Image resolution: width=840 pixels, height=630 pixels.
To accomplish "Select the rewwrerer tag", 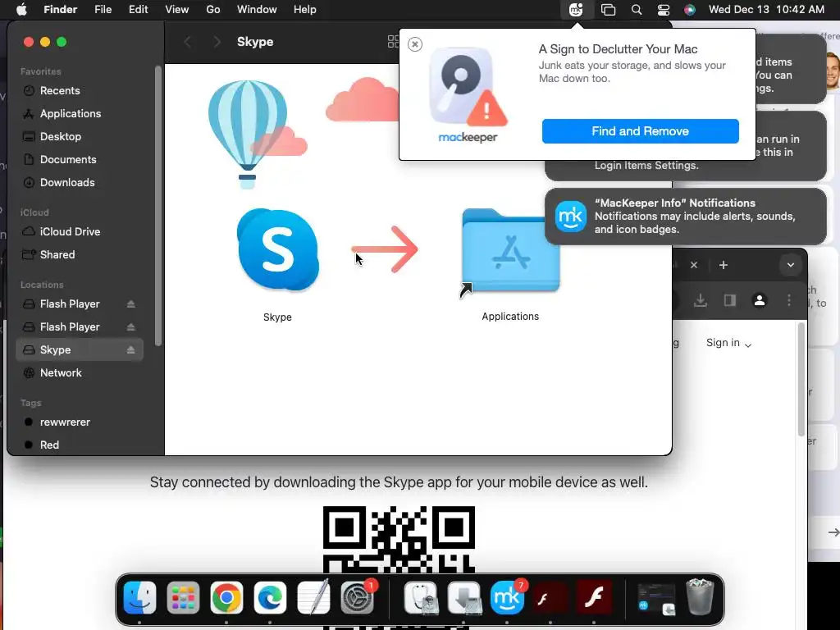I will (80, 422).
